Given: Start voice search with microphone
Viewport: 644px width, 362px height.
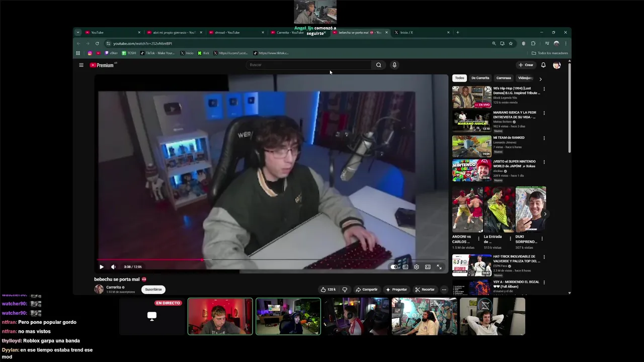Looking at the screenshot, I should [x=394, y=65].
